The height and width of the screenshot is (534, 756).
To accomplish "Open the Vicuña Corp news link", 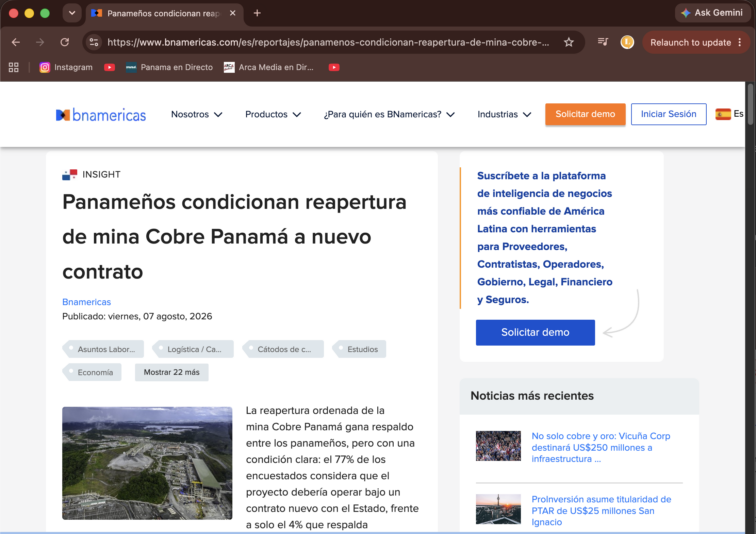I will point(601,447).
